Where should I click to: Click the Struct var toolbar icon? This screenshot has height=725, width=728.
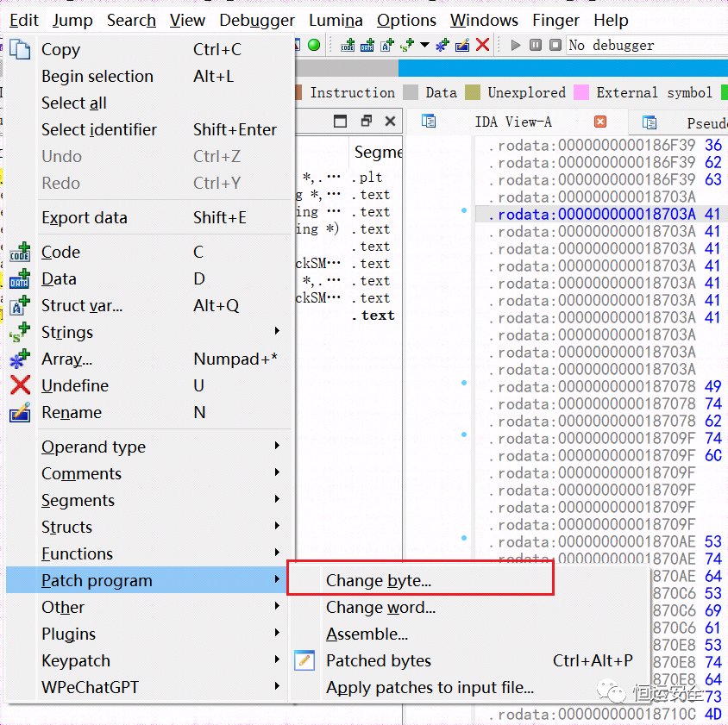pos(387,45)
